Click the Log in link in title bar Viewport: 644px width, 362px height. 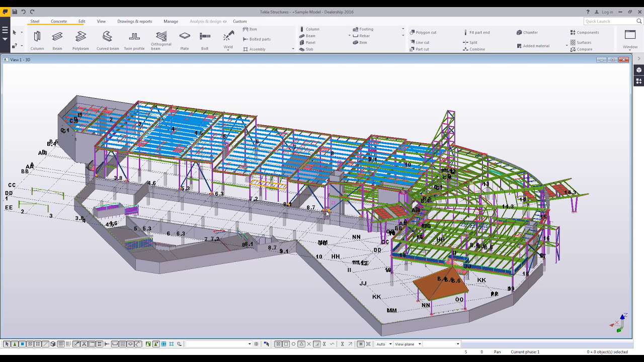pos(607,12)
